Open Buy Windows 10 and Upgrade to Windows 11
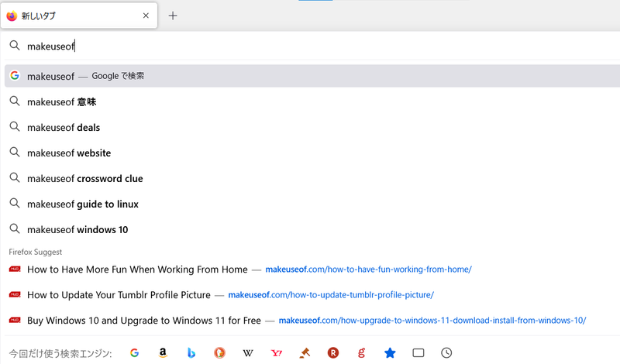This screenshot has height=364, width=620. (x=144, y=321)
